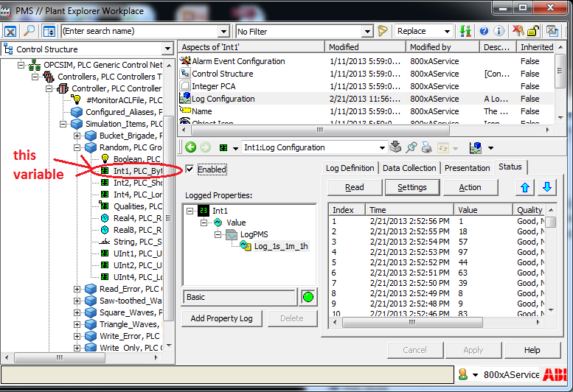Switch to the Presentation tab
573x392 pixels.
tap(467, 168)
